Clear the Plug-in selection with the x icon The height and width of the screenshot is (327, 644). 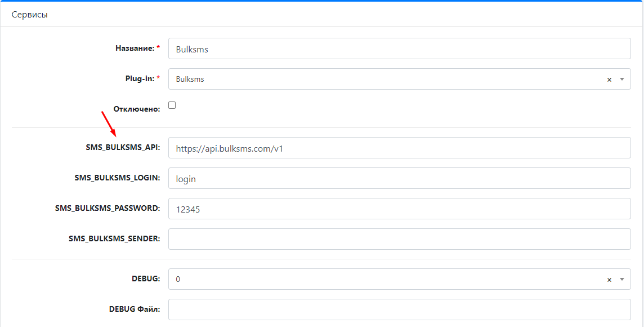(x=609, y=79)
